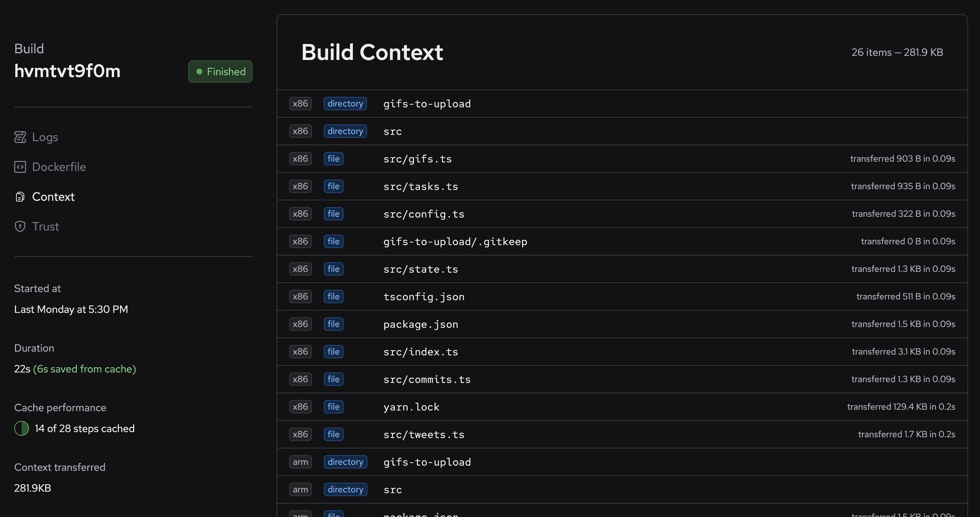Click the Finished status badge

tap(220, 72)
